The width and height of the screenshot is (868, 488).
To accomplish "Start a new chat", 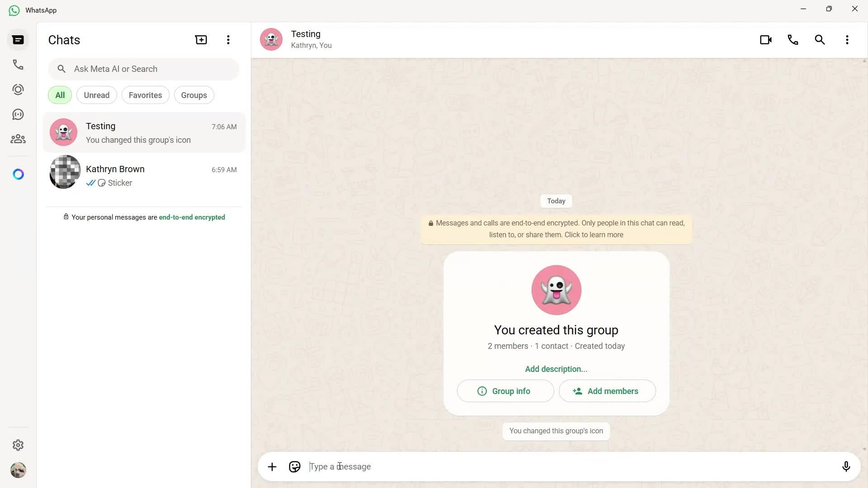I will tap(200, 40).
